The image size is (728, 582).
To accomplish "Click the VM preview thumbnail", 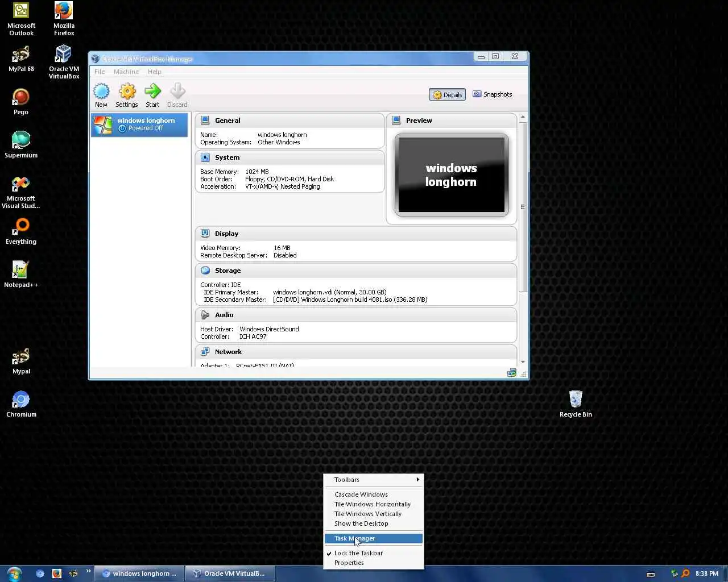I will 452,175.
